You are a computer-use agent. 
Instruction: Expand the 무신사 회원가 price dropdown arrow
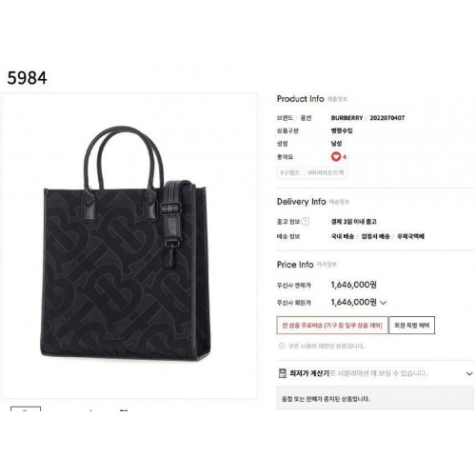coord(383,303)
